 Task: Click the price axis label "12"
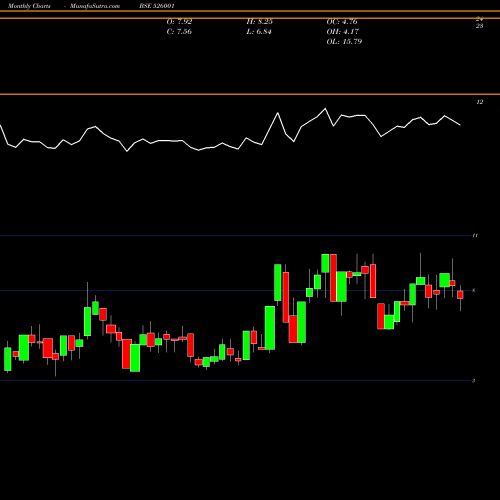pyautogui.click(x=479, y=102)
